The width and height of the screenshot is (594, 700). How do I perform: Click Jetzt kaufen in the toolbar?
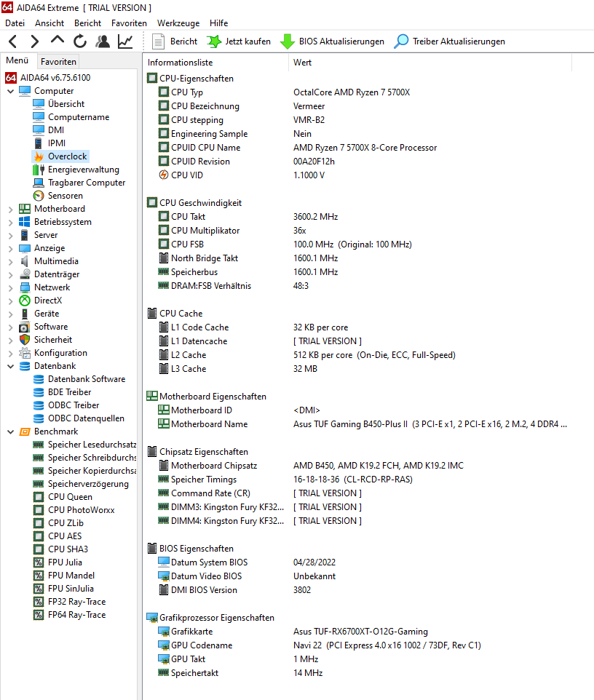pos(239,41)
